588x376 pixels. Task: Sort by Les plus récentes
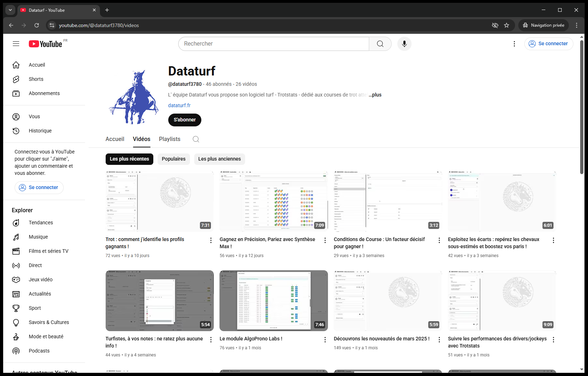(x=129, y=159)
